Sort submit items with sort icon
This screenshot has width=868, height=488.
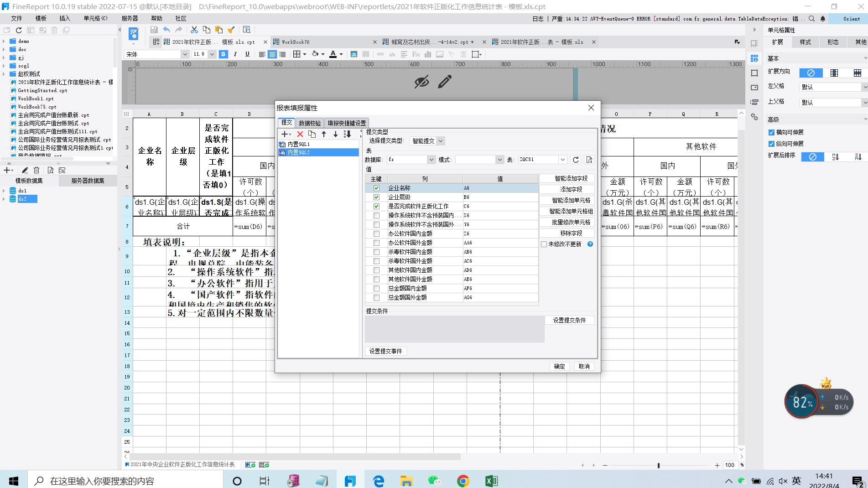(348, 134)
